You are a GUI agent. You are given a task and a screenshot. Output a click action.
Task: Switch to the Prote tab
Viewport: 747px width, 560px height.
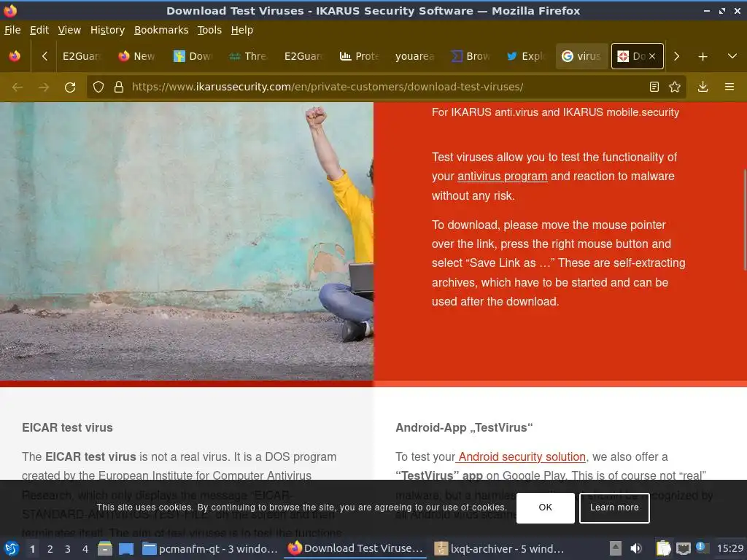click(x=360, y=56)
